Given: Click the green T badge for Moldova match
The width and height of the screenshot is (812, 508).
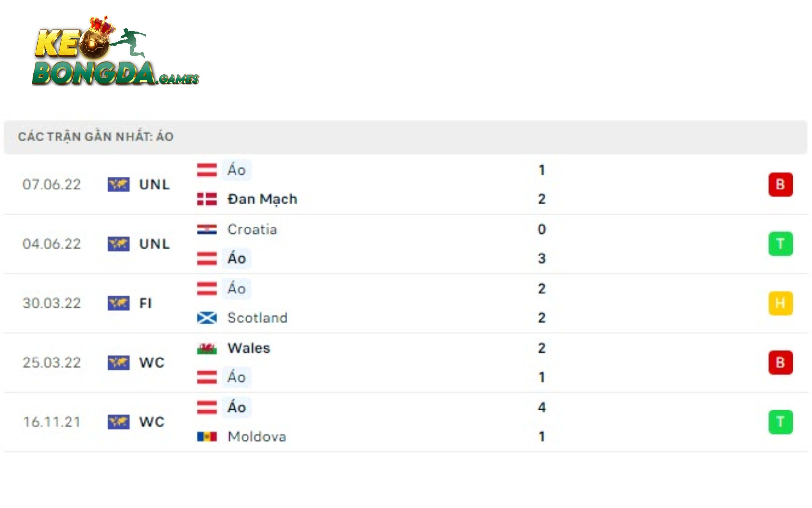Looking at the screenshot, I should point(780,422).
